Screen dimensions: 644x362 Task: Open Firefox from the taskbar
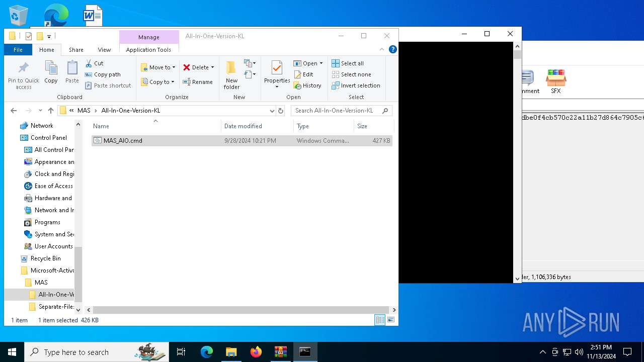click(256, 352)
